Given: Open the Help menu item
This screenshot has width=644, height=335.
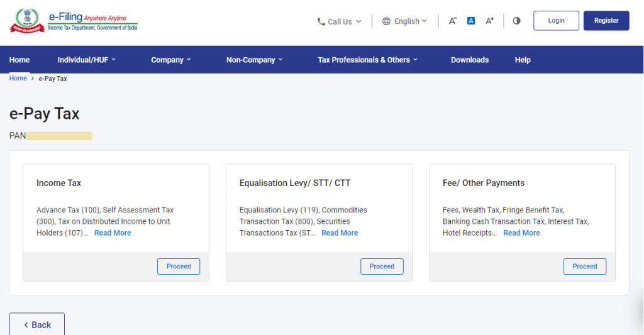Looking at the screenshot, I should tap(523, 60).
